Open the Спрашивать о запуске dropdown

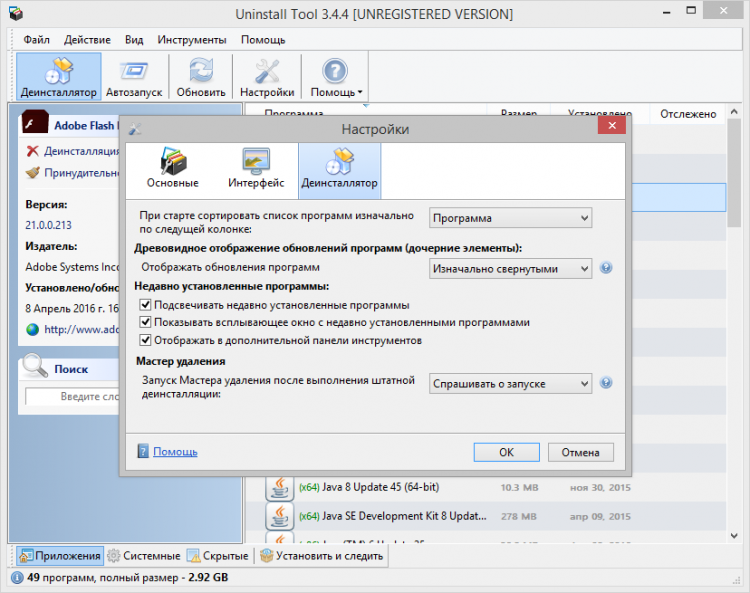click(510, 384)
